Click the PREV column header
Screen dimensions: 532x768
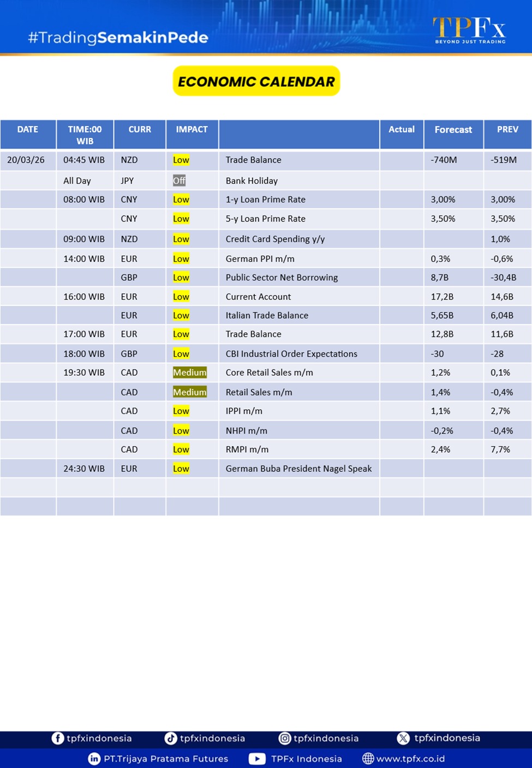(x=507, y=130)
